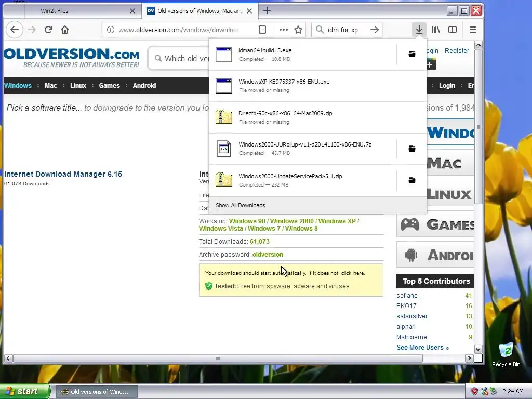Open new tab with plus button
Viewport: 532px width, 399px height.
point(267,10)
